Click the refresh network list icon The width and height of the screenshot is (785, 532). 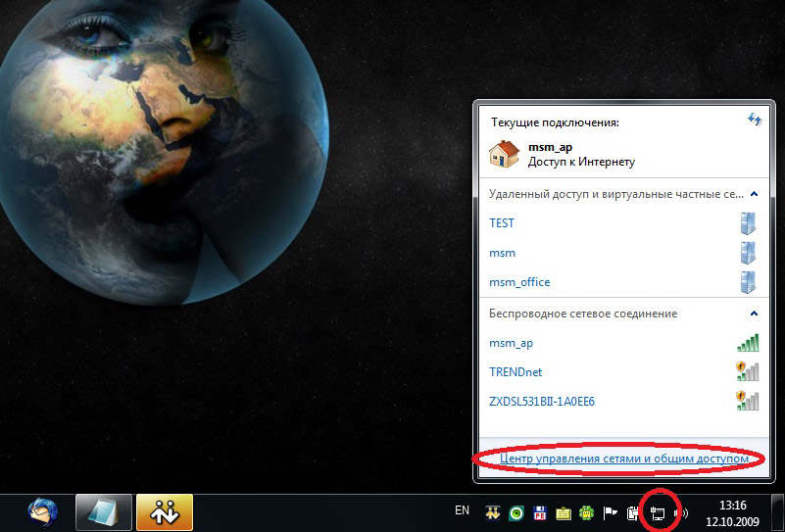pyautogui.click(x=754, y=120)
